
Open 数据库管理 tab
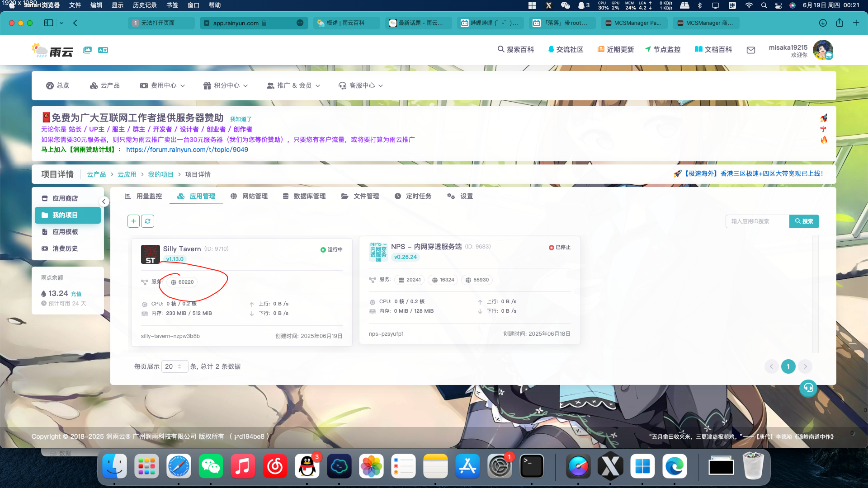pos(304,196)
